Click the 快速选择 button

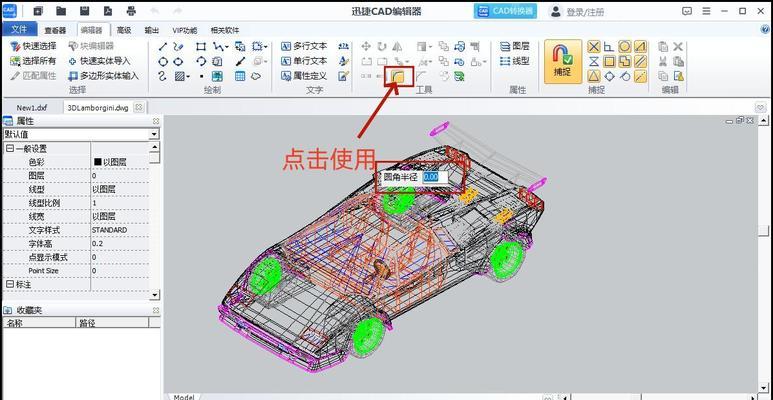[x=34, y=46]
